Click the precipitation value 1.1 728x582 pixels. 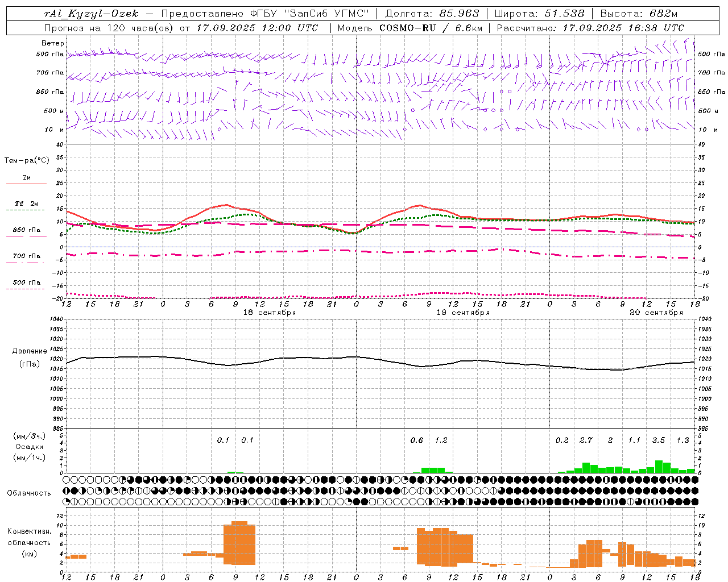634,440
